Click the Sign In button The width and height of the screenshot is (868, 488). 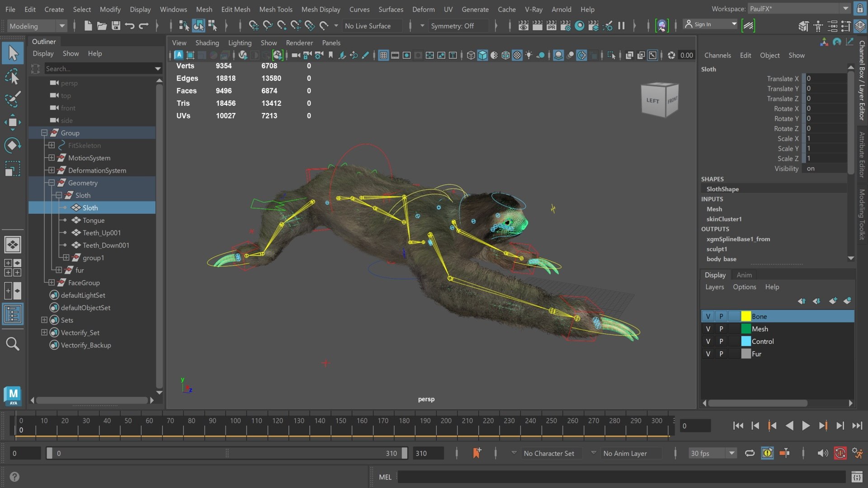(x=711, y=24)
